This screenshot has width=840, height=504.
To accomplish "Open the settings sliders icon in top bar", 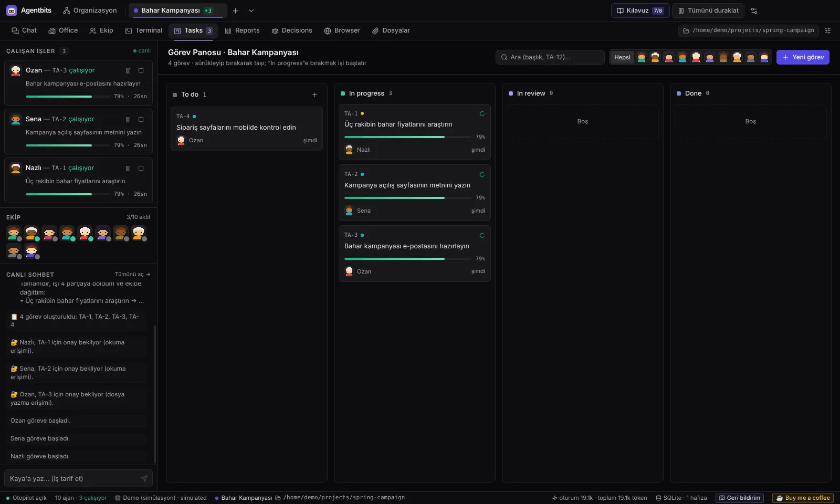I will point(754,10).
